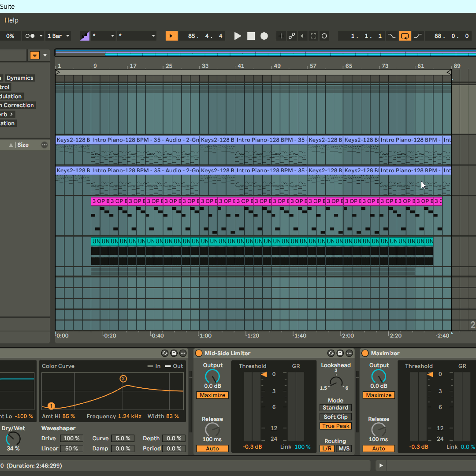Toggle the Punch-In switch icon
This screenshot has width=476, height=476.
coord(392,36)
